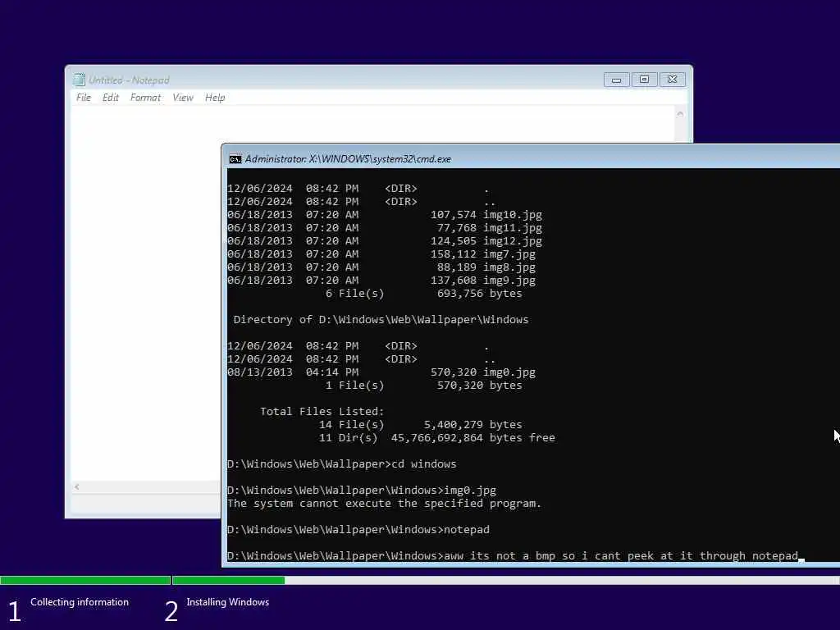Close the Untitled - Notepad window
The height and width of the screenshot is (630, 840).
[x=673, y=80]
